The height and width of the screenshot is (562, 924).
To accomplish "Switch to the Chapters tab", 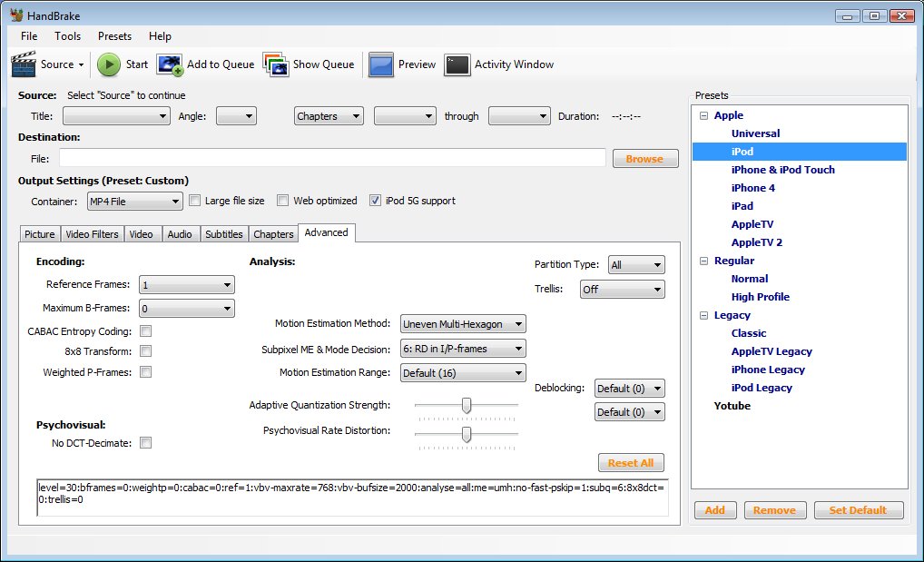I will tap(273, 234).
